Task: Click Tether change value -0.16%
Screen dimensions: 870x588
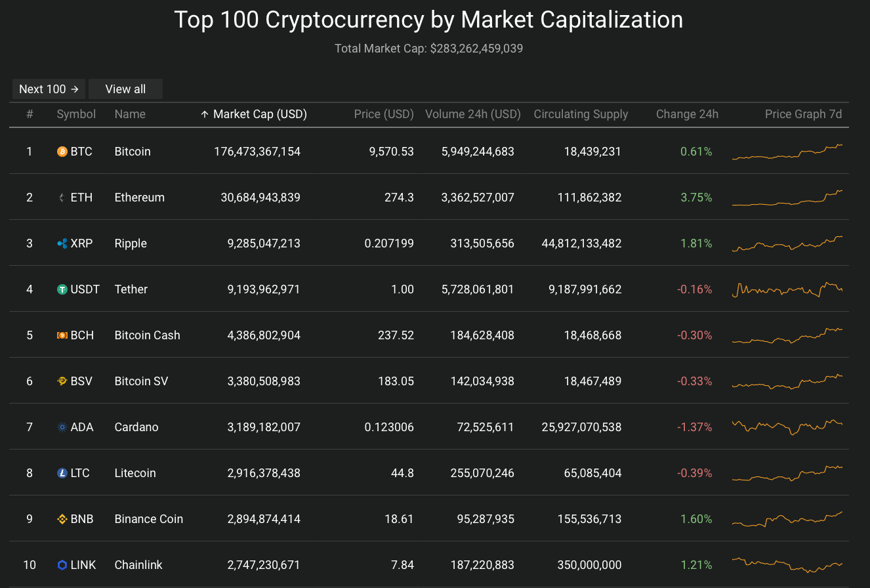Action: pos(694,289)
